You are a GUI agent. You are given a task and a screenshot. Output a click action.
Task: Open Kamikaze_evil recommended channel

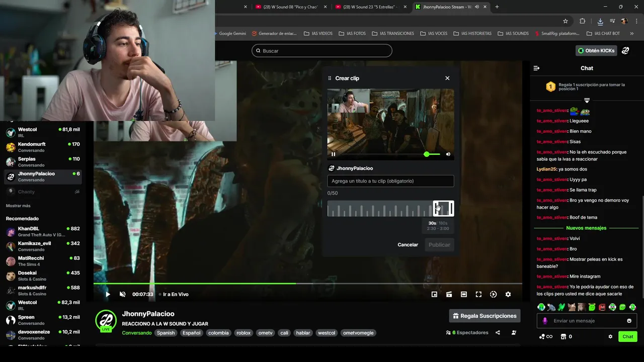tap(43, 246)
